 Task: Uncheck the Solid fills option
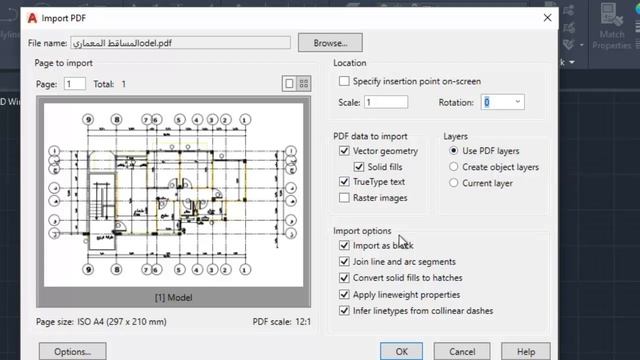click(x=359, y=167)
